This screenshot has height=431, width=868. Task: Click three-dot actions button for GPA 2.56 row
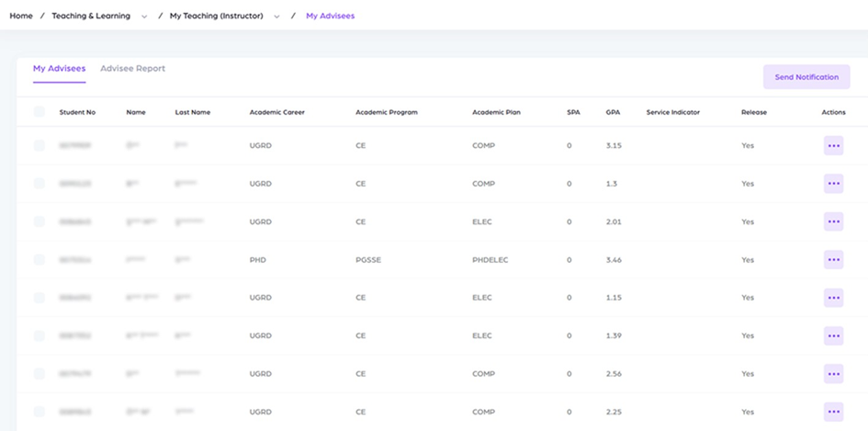pos(833,374)
